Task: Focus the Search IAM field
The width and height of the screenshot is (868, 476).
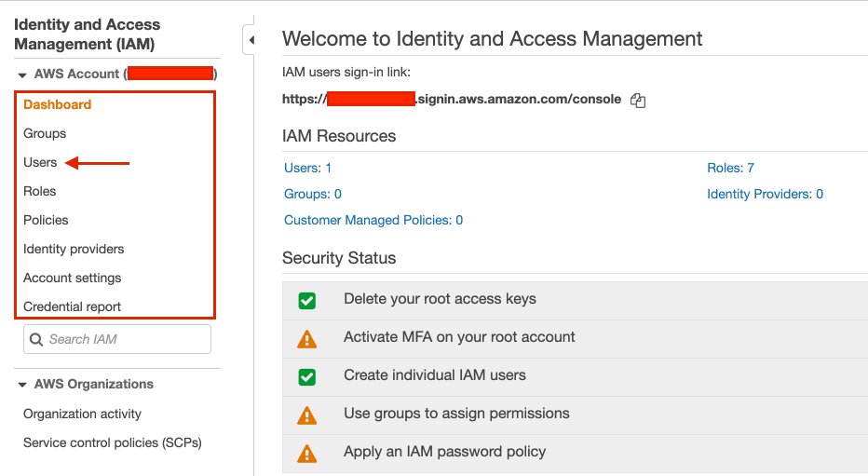Action: 116,339
